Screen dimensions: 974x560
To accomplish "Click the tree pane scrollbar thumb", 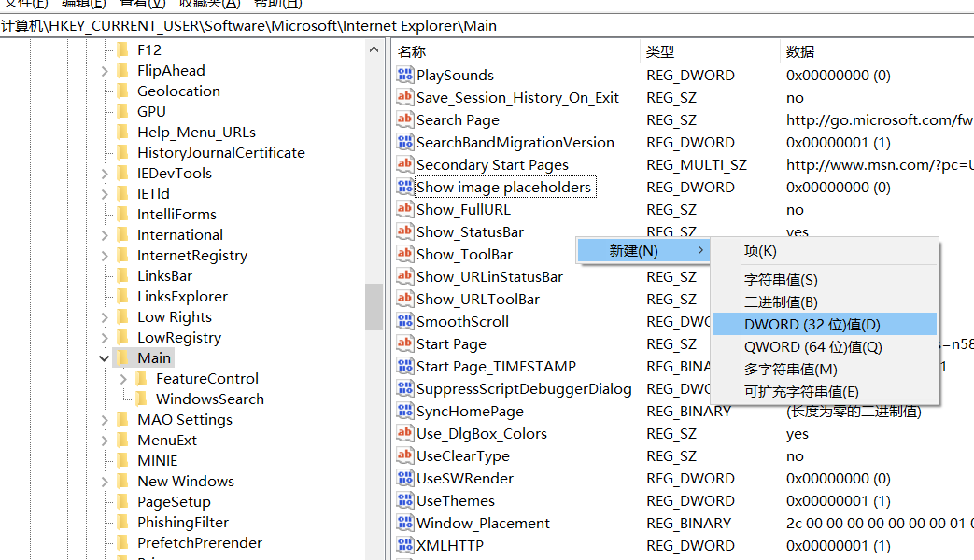I will click(x=374, y=307).
